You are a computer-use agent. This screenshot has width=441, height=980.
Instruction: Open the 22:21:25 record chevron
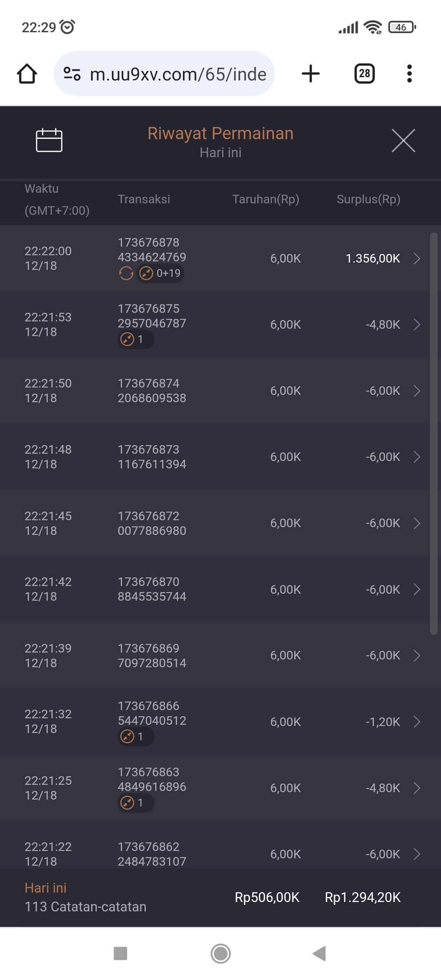tap(416, 788)
